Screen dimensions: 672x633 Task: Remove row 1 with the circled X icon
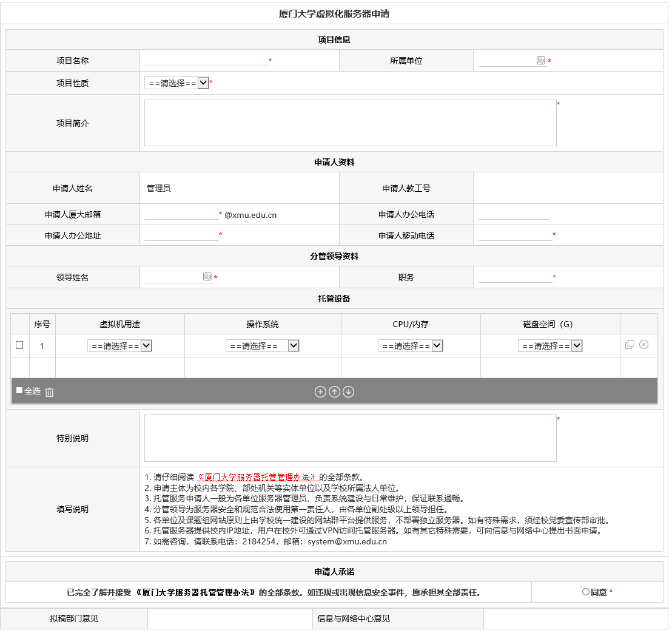[x=644, y=345]
